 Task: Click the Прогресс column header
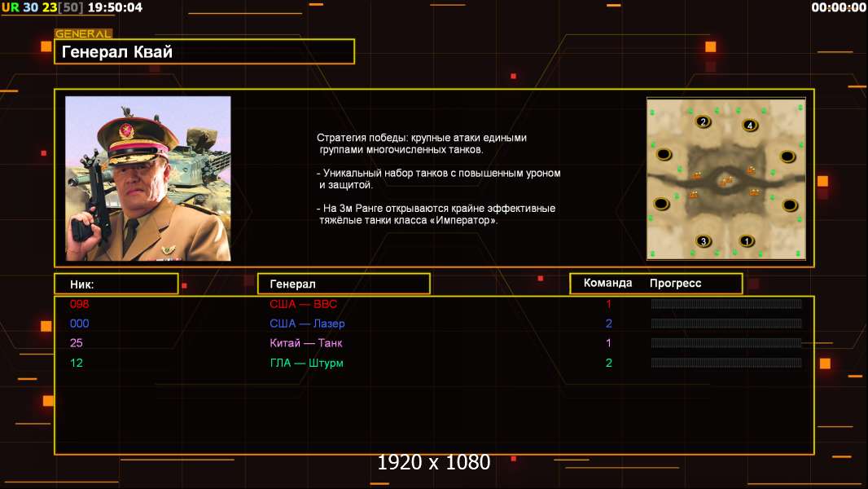tap(675, 284)
